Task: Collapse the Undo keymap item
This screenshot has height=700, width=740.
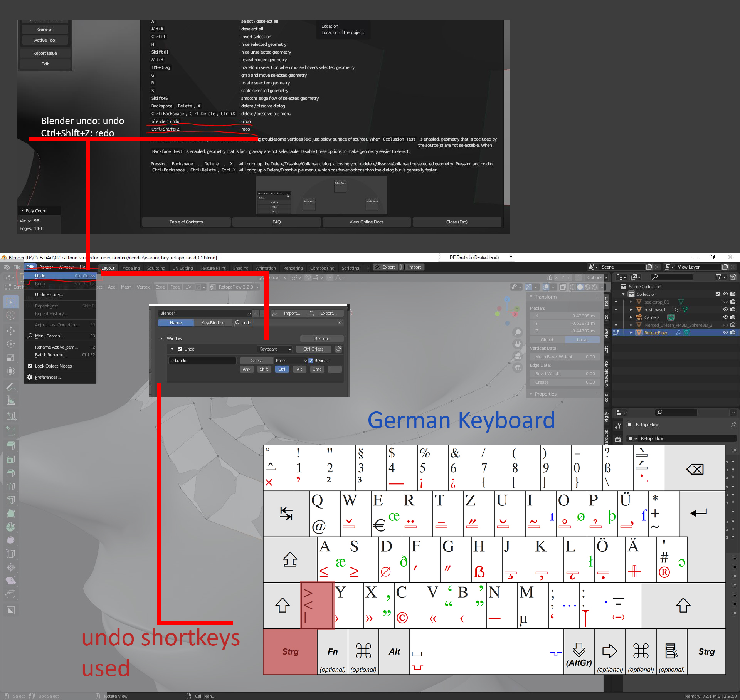Action: (172, 349)
